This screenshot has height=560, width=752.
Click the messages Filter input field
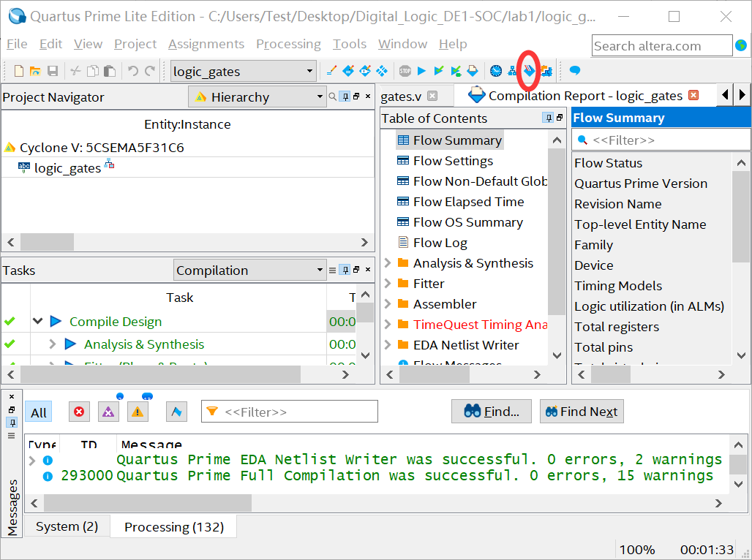pyautogui.click(x=289, y=412)
